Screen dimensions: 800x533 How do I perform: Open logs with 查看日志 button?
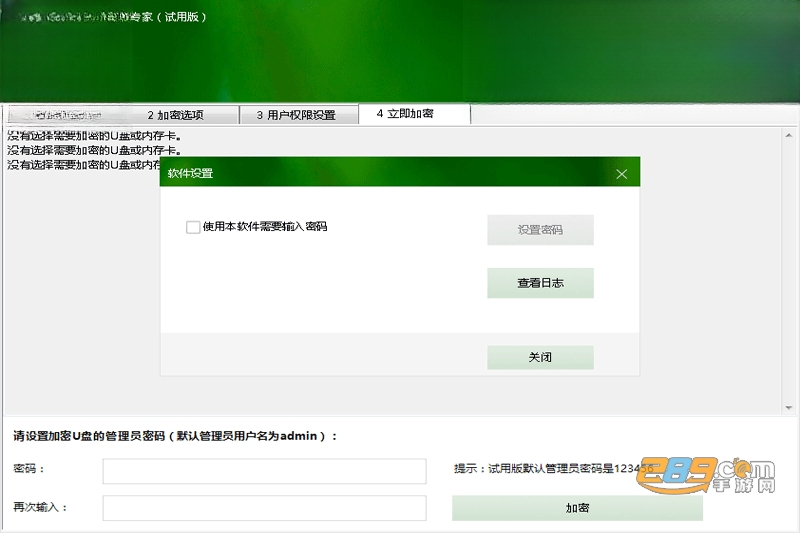540,283
